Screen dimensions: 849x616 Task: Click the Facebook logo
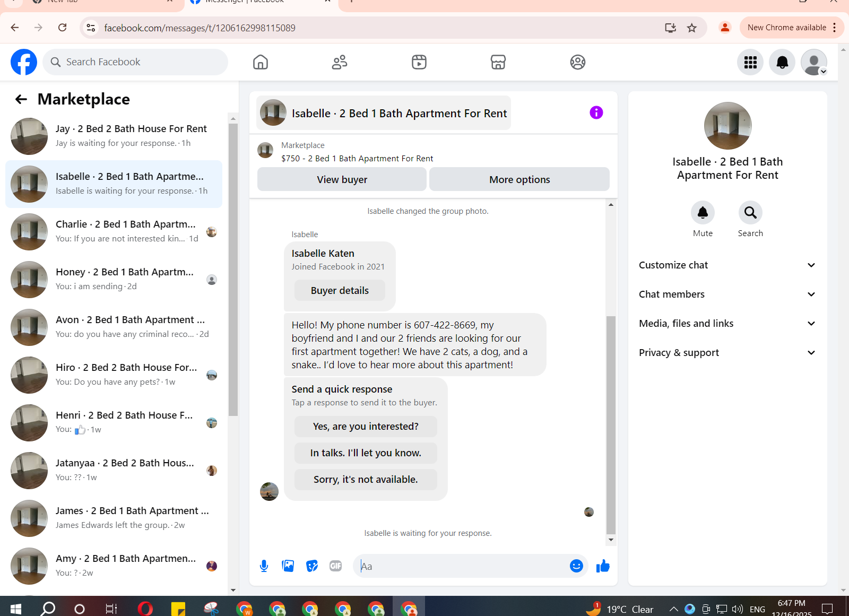[x=24, y=62]
